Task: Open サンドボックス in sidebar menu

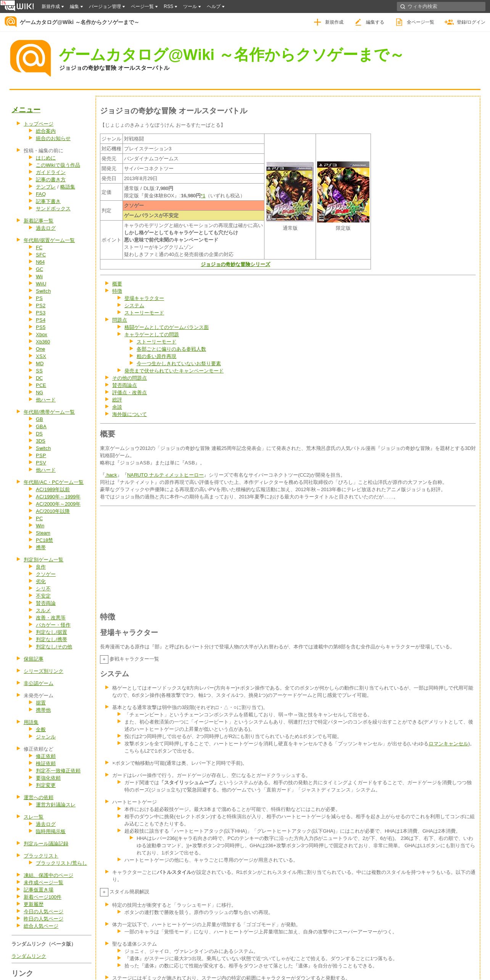Action: (x=53, y=208)
